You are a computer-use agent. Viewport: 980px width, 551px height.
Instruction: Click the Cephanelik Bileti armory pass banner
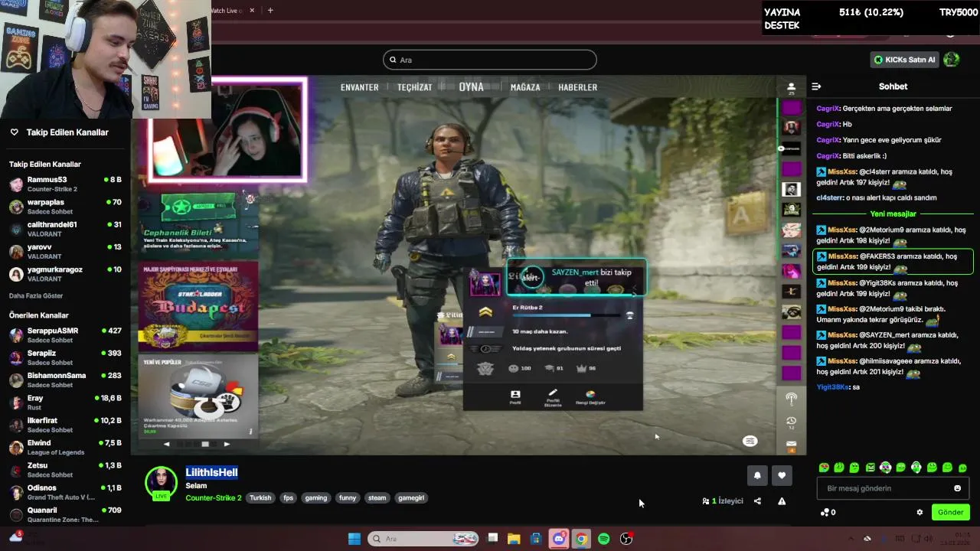pyautogui.click(x=198, y=222)
